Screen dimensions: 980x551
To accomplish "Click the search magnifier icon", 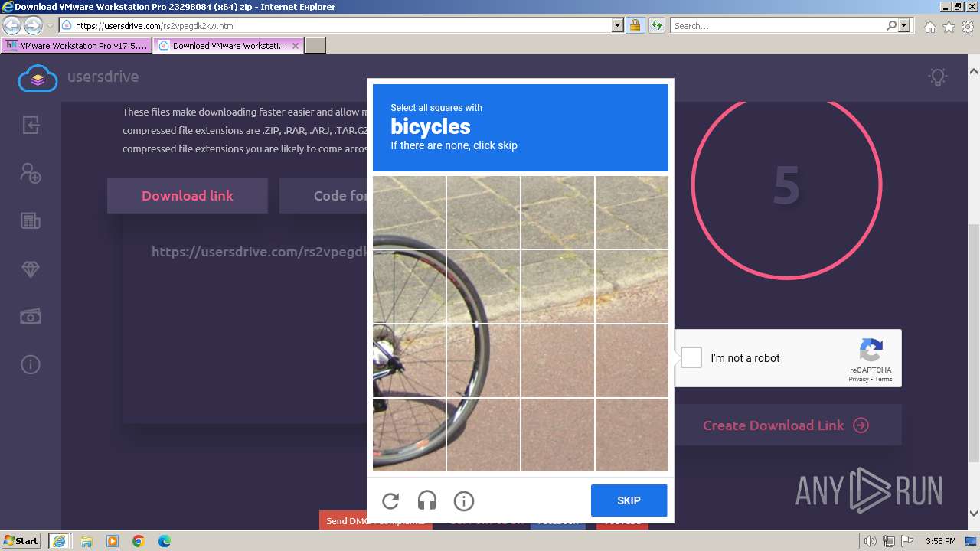I will pos(891,25).
